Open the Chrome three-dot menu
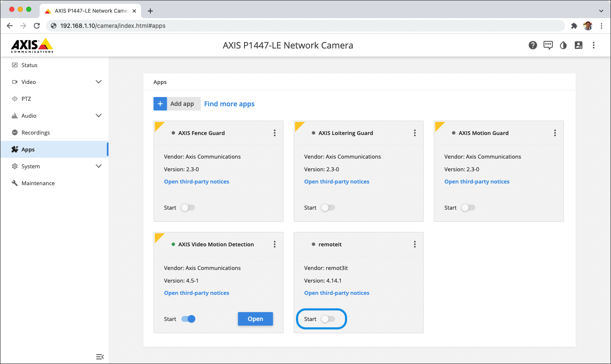Image resolution: width=611 pixels, height=364 pixels. coord(602,26)
